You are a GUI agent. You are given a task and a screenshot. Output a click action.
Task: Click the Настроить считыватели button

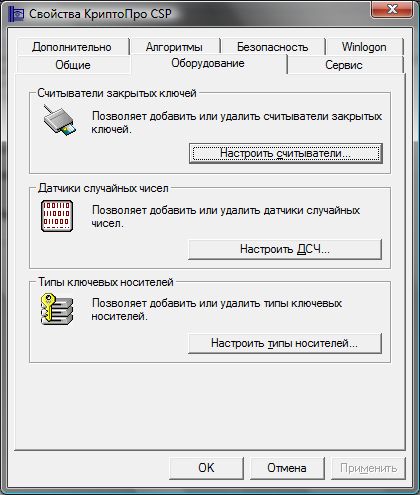(x=286, y=153)
